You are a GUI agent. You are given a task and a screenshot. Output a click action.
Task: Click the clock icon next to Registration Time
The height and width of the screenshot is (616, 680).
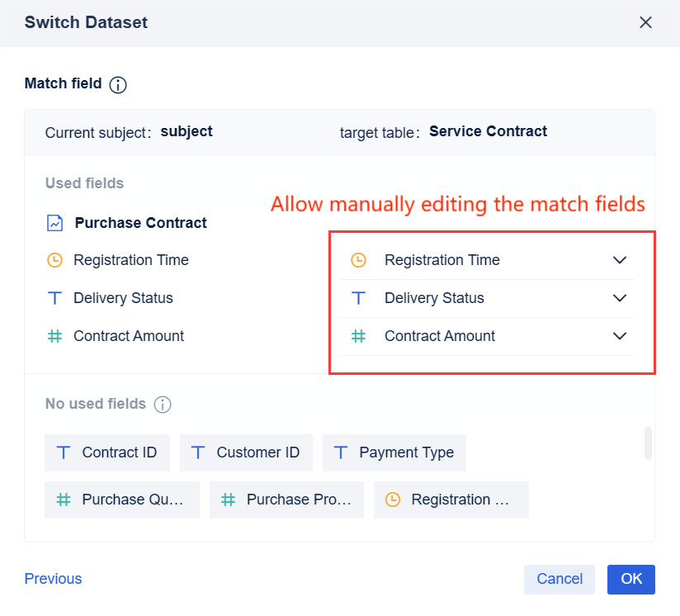[53, 260]
